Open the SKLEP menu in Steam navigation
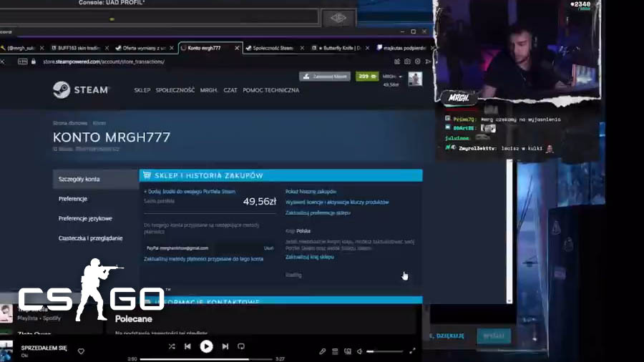 click(x=142, y=90)
